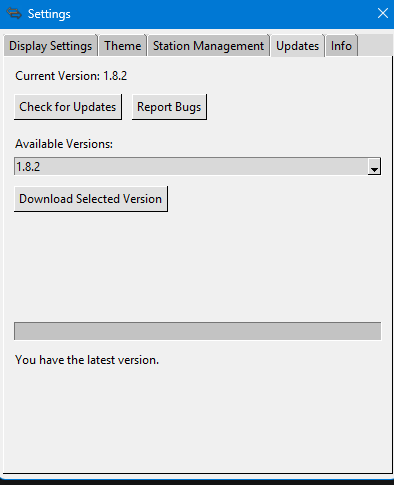The height and width of the screenshot is (485, 394).
Task: Click the empty download progress bar
Action: pyautogui.click(x=197, y=331)
